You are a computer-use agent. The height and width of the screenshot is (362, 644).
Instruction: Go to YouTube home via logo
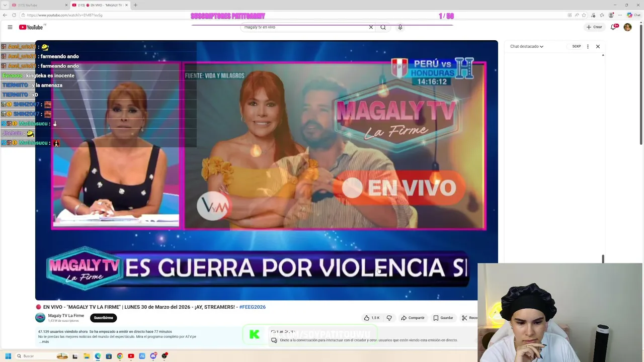point(31,27)
